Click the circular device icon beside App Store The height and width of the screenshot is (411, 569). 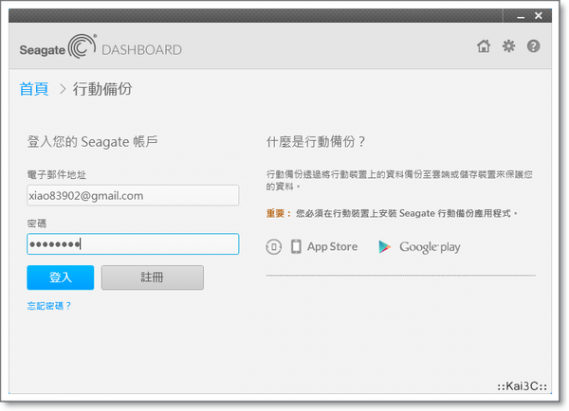pyautogui.click(x=274, y=247)
